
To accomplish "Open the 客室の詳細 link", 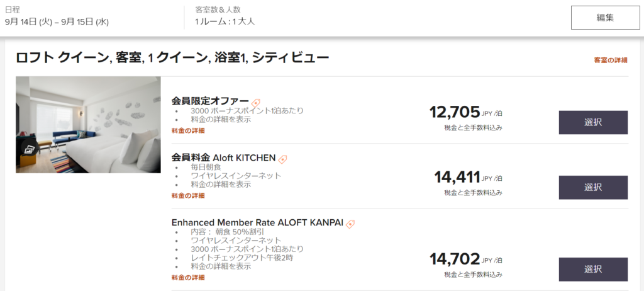I will coord(611,60).
